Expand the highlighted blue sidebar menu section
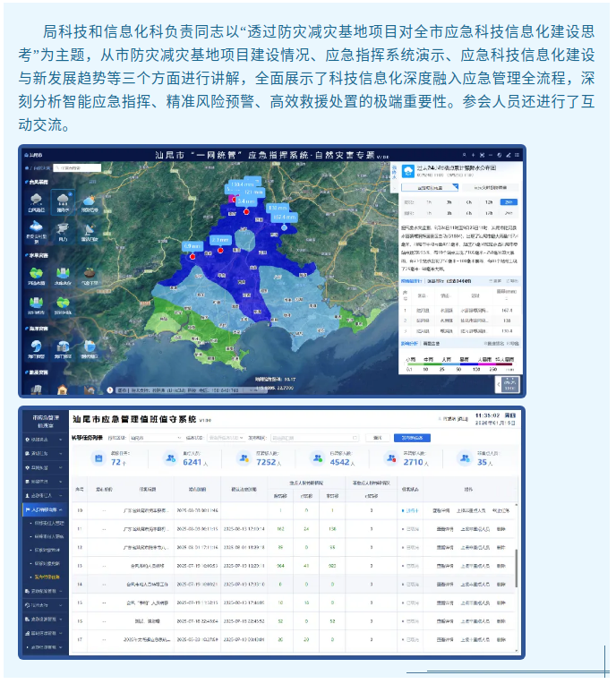Screen dimensions: 616x684 click(x=45, y=509)
